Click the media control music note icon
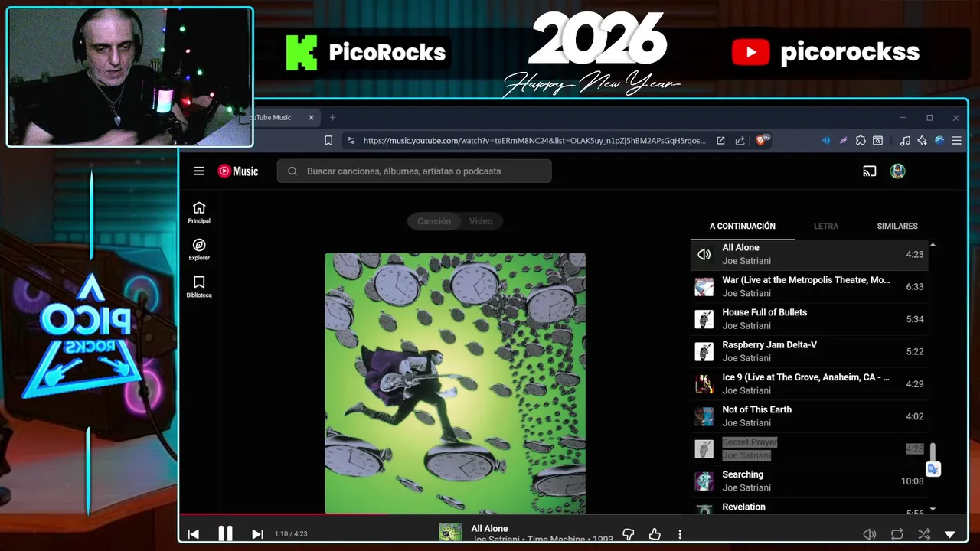The height and width of the screenshot is (551, 980). pyautogui.click(x=905, y=141)
